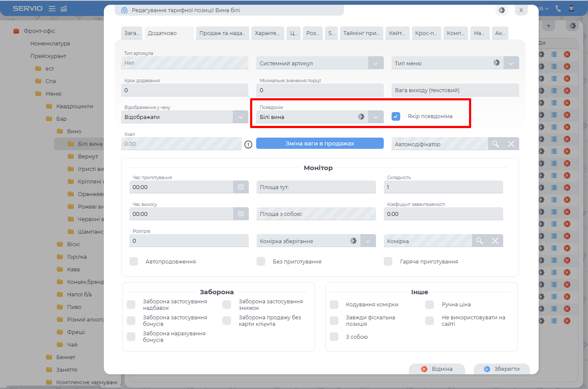Screen dimensions: 588x389
Task: Open time picker for Час приготування
Action: point(241,187)
